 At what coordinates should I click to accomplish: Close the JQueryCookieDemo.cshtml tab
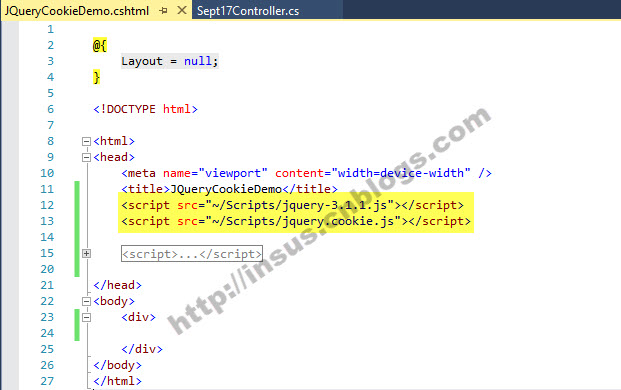click(182, 10)
